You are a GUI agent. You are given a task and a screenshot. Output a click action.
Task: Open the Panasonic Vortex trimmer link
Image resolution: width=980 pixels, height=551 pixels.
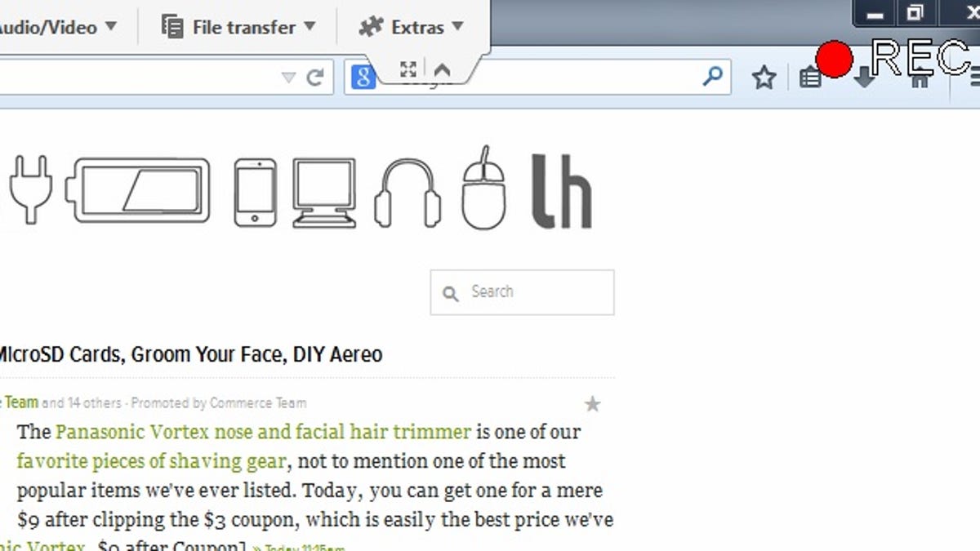(x=263, y=431)
